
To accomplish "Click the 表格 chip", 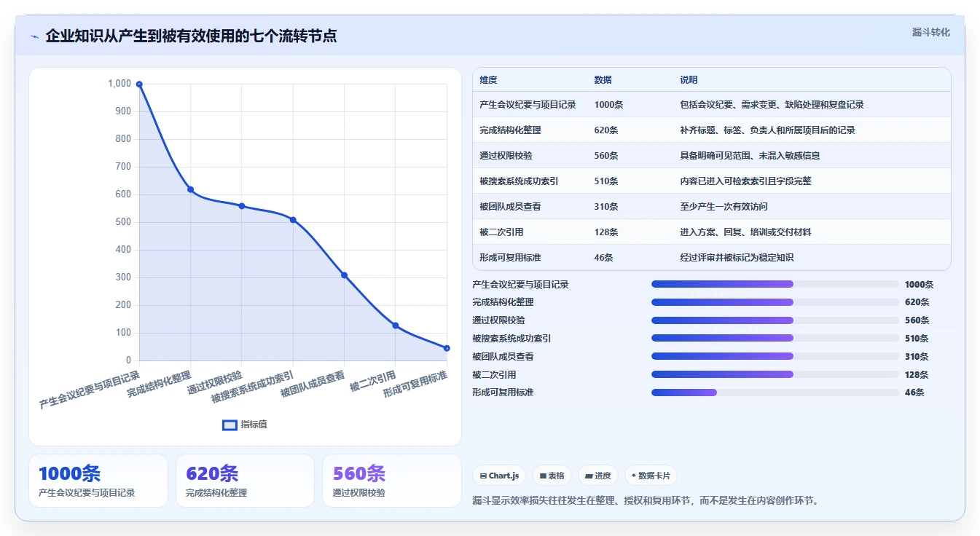I will pos(552,476).
